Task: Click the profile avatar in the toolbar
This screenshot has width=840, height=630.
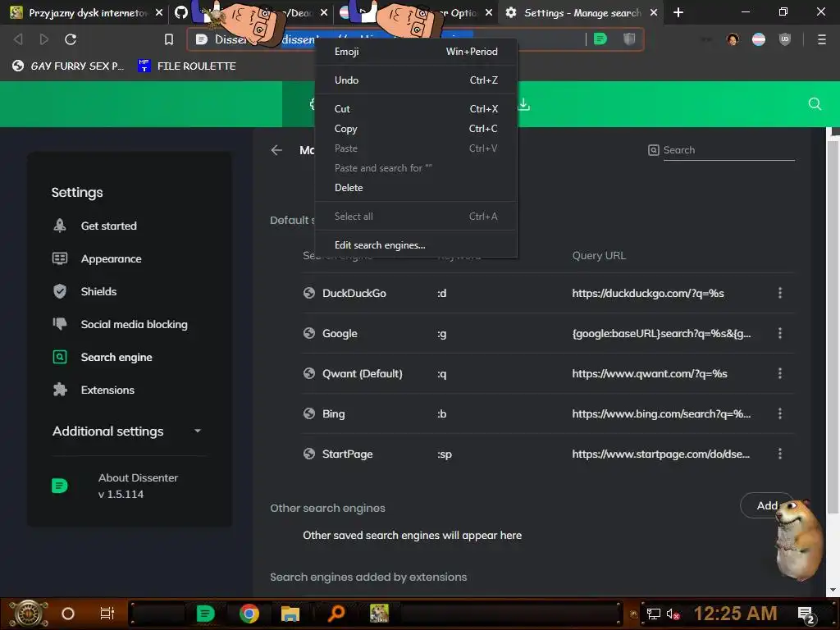Action: (x=733, y=39)
